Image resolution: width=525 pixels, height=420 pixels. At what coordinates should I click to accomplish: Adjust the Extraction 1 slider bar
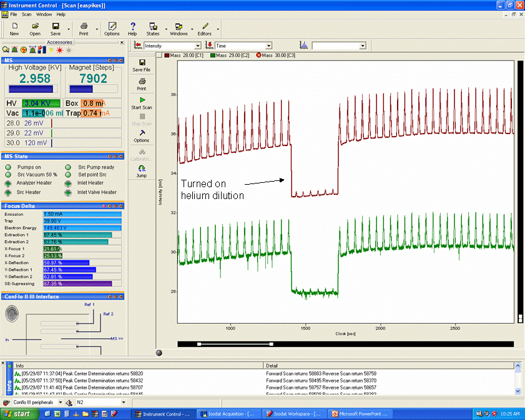(82, 235)
